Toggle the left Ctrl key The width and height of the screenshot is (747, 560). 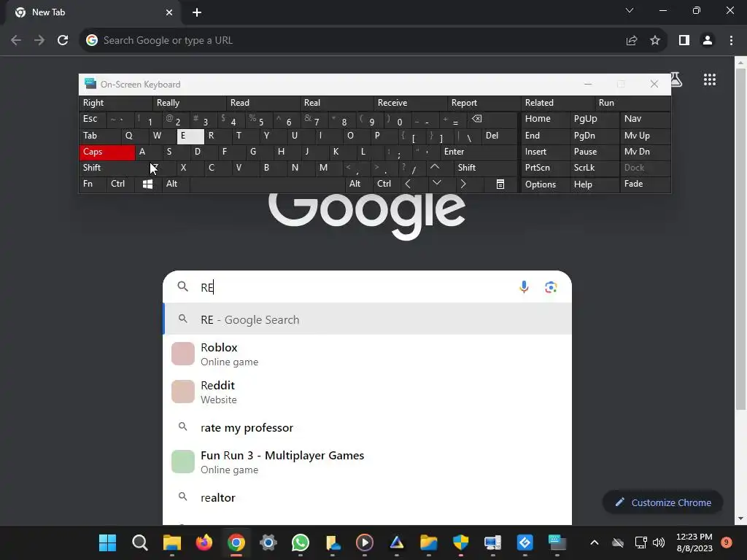click(120, 184)
